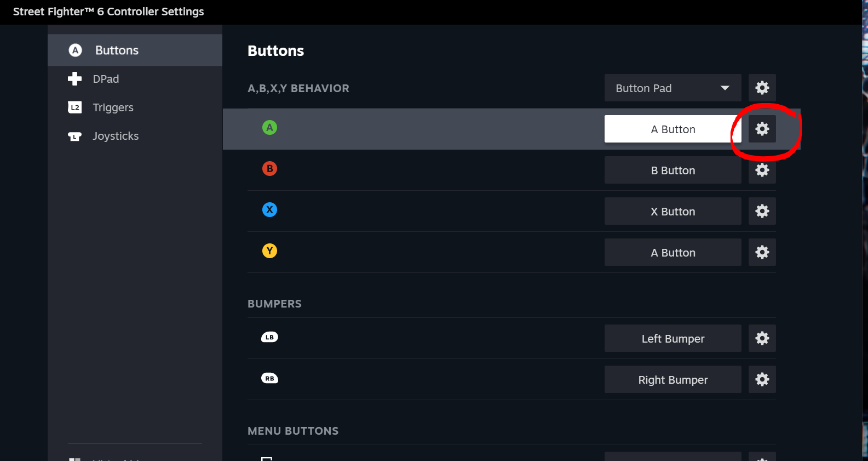
Task: Open Right Bumper settings gear
Action: pos(762,379)
